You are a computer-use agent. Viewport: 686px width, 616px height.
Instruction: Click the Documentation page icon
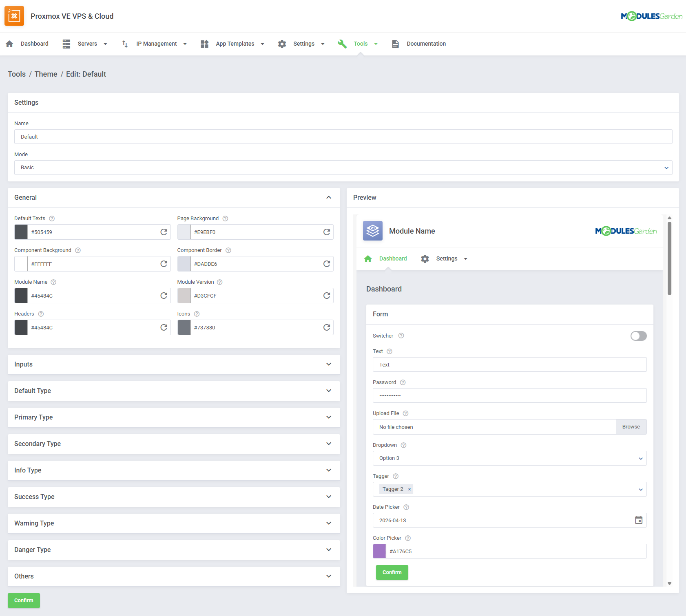(395, 44)
